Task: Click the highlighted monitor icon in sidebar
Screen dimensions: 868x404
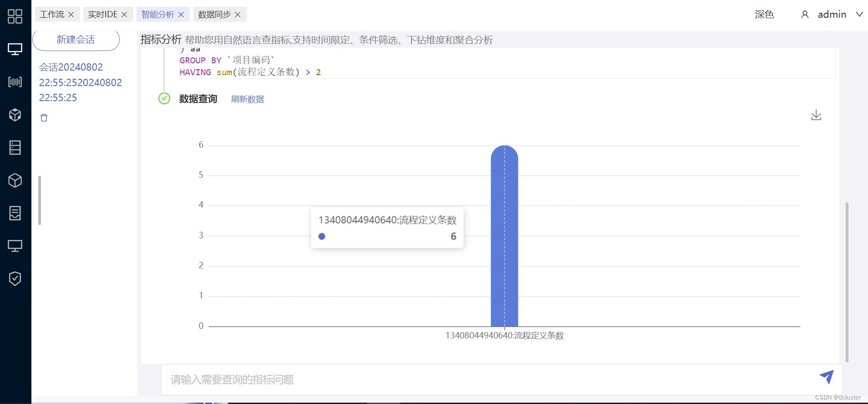Action: pyautogui.click(x=15, y=49)
